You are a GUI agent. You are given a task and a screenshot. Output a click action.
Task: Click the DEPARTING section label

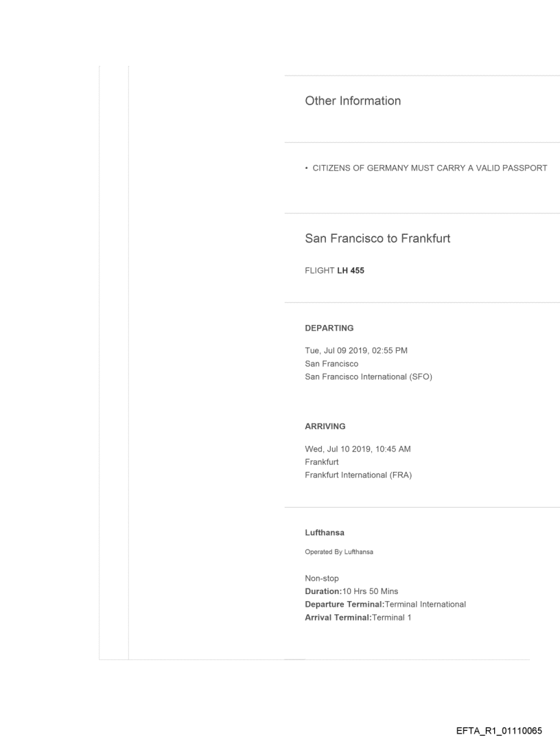pyautogui.click(x=329, y=328)
